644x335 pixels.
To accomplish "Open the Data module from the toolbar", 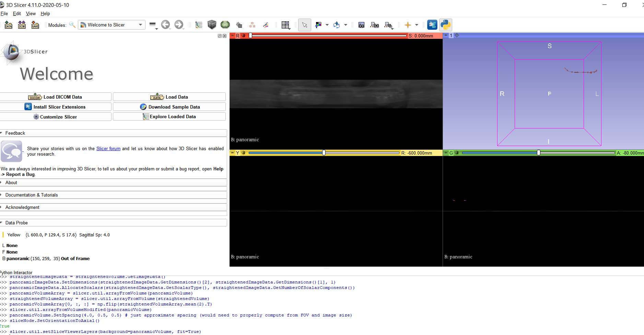I will point(199,25).
